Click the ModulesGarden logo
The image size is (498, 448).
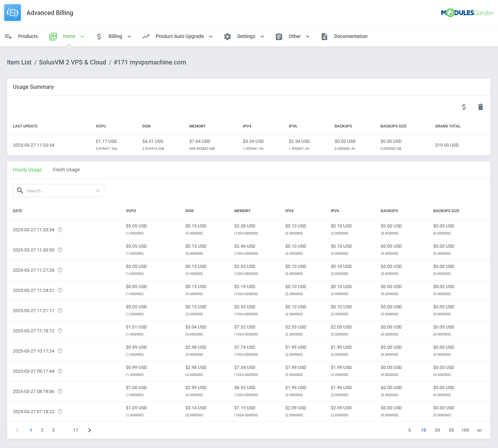(467, 13)
